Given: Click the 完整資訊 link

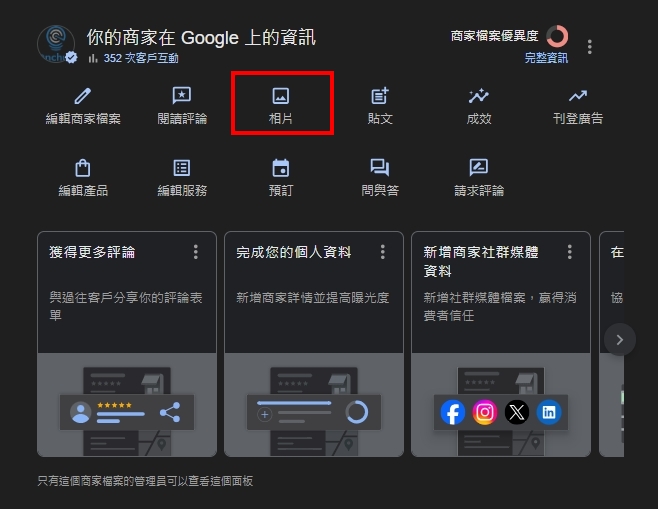Looking at the screenshot, I should pos(546,58).
